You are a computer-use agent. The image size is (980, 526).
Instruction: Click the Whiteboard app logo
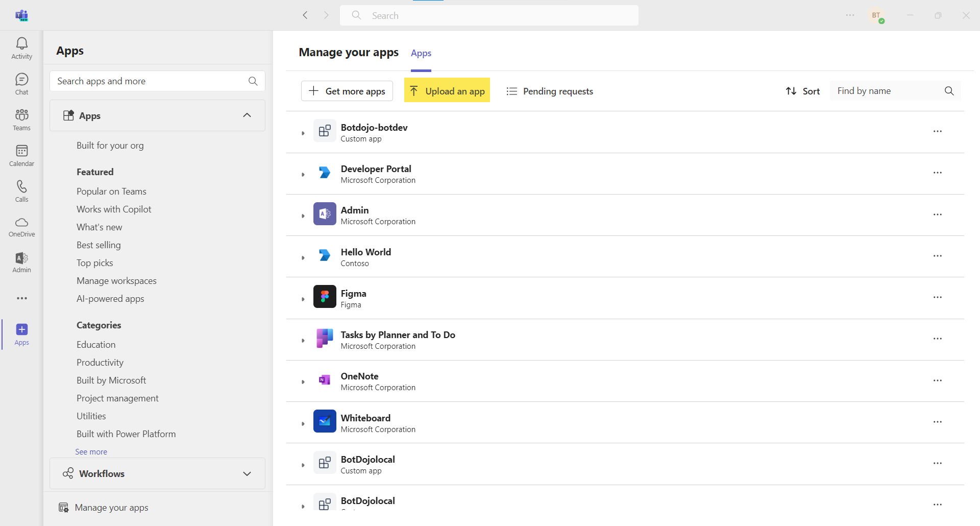(325, 421)
